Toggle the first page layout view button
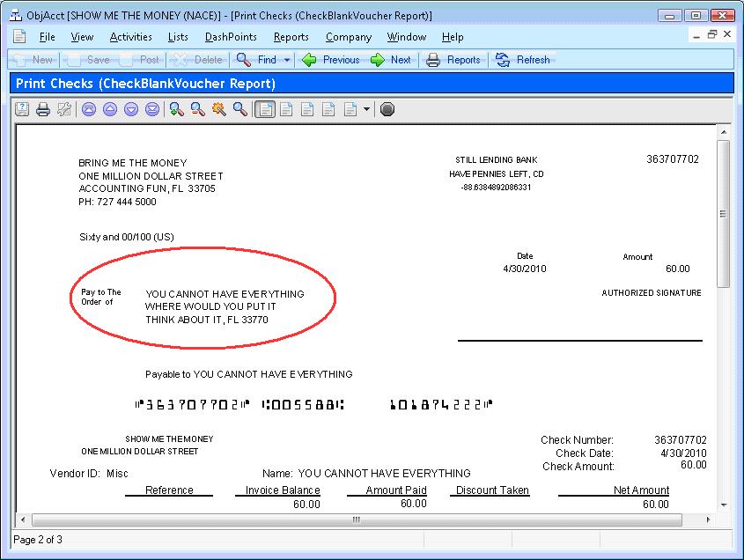 (x=264, y=109)
